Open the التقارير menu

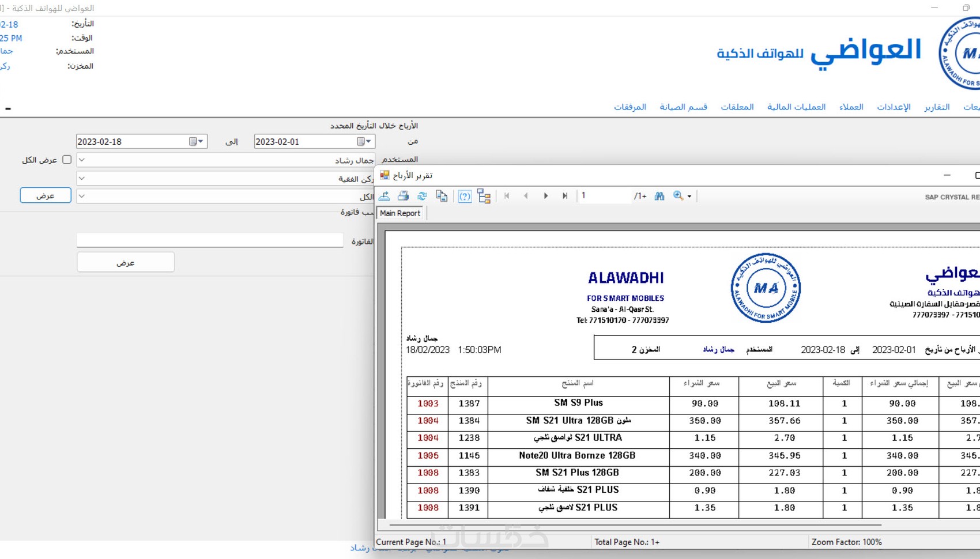click(937, 107)
